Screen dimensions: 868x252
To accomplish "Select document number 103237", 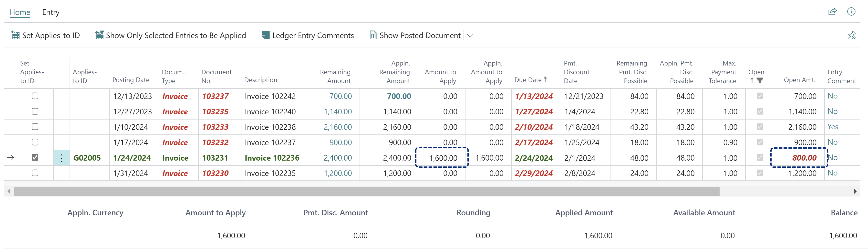I will 215,97.
